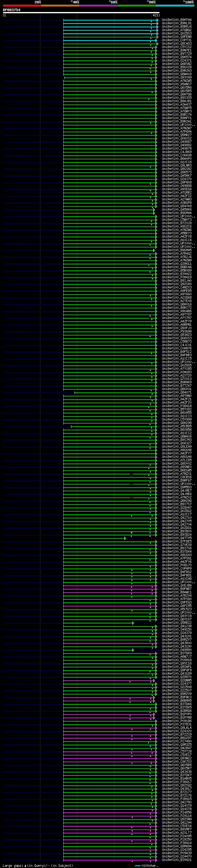
Task: Open hit UniRef100_B9RMJ4
Action: click(177, 26)
